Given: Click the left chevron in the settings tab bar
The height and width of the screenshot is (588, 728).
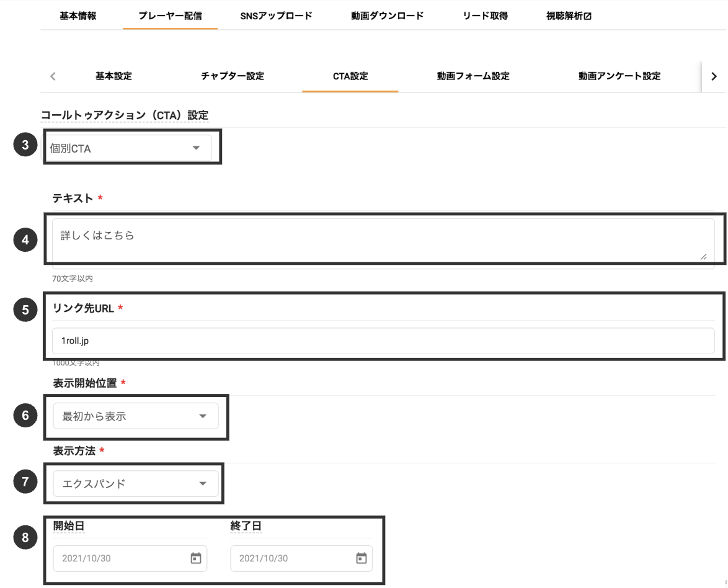Looking at the screenshot, I should [x=53, y=76].
